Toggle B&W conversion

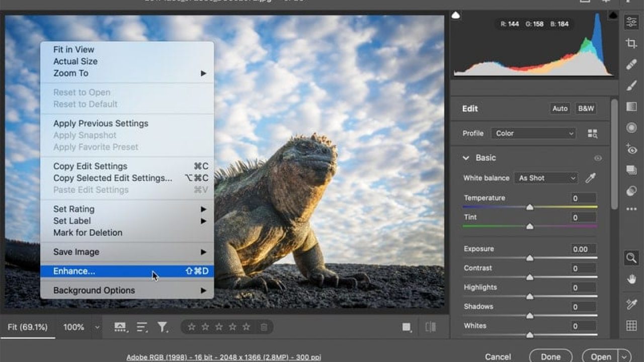click(x=586, y=109)
